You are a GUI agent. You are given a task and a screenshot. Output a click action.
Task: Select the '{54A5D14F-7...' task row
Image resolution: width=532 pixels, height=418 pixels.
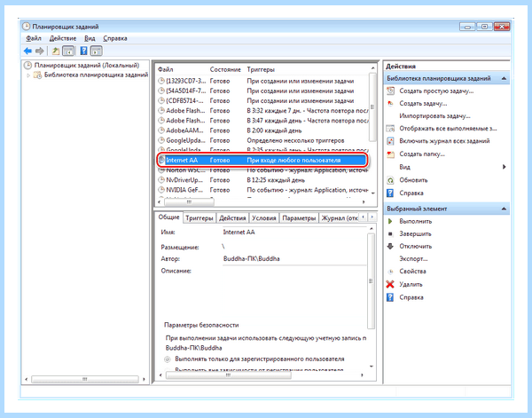click(262, 91)
